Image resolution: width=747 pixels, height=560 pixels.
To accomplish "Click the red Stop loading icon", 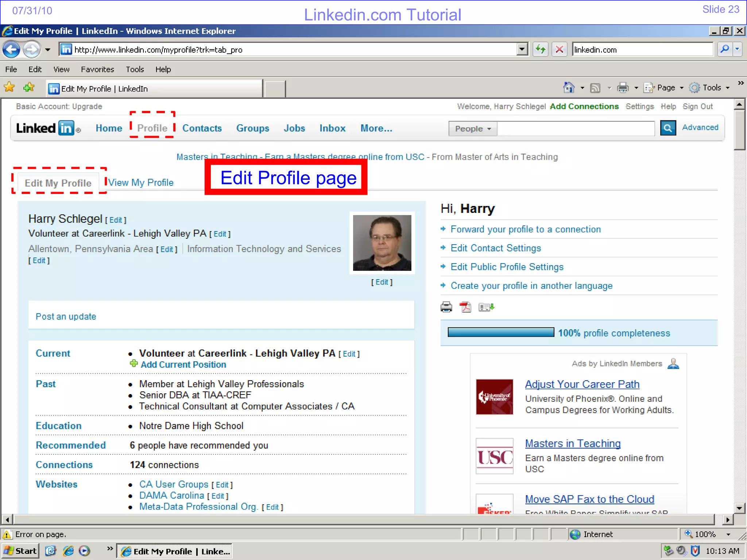I will click(x=559, y=49).
